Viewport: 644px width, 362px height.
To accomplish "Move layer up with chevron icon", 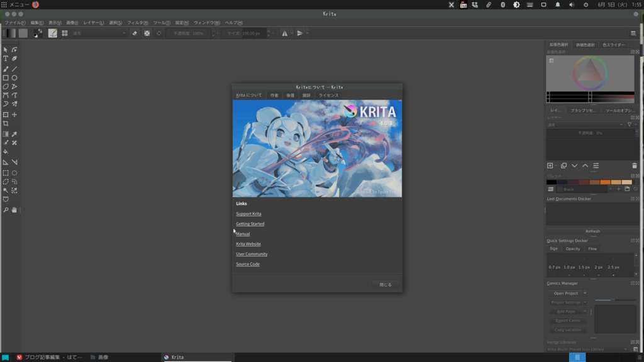I will (x=585, y=166).
